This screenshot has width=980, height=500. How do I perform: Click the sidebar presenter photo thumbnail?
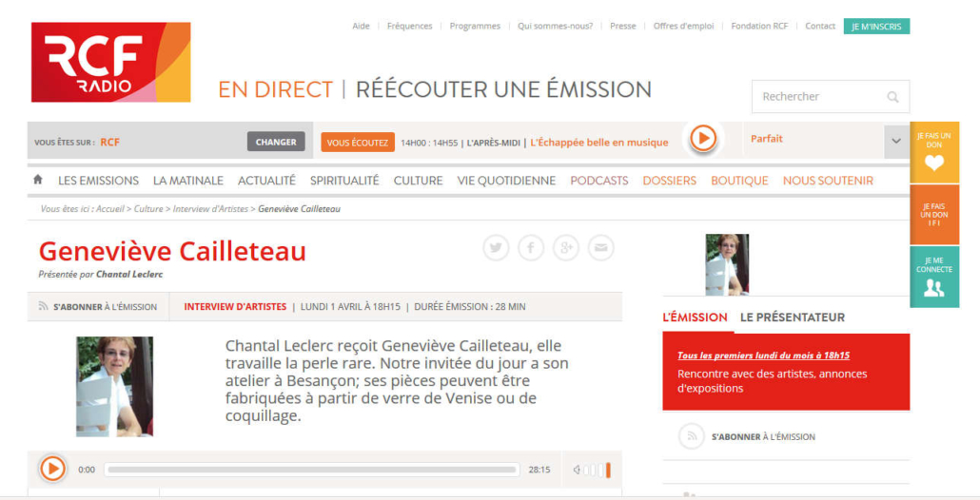(x=727, y=264)
